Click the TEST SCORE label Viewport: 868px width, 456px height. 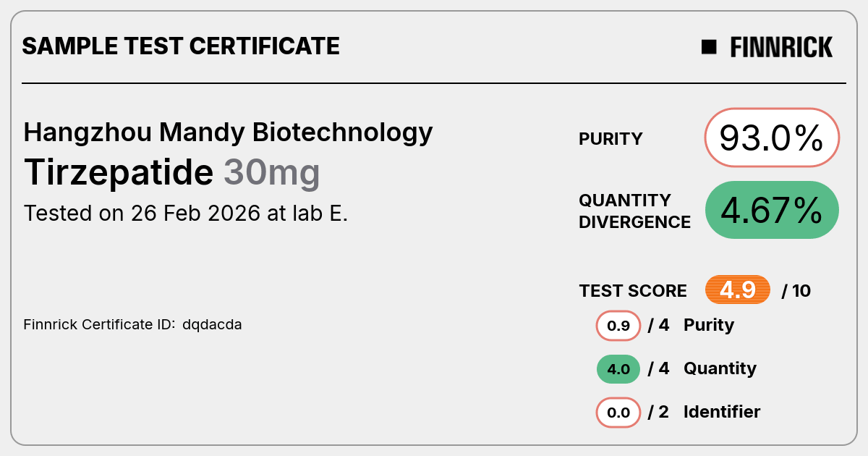click(x=633, y=291)
